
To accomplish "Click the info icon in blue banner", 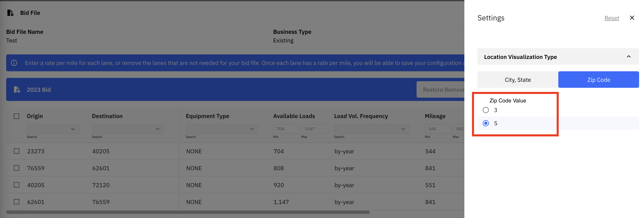I will (14, 63).
